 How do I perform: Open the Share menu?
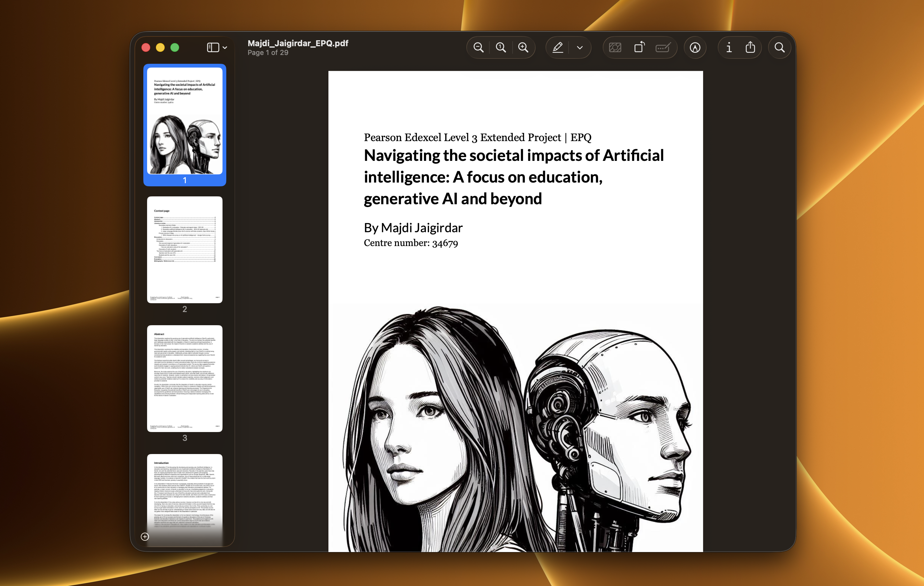751,47
